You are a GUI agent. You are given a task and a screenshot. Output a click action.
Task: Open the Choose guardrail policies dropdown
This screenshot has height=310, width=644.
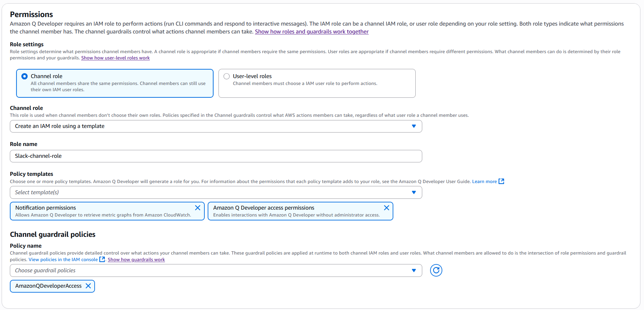216,271
